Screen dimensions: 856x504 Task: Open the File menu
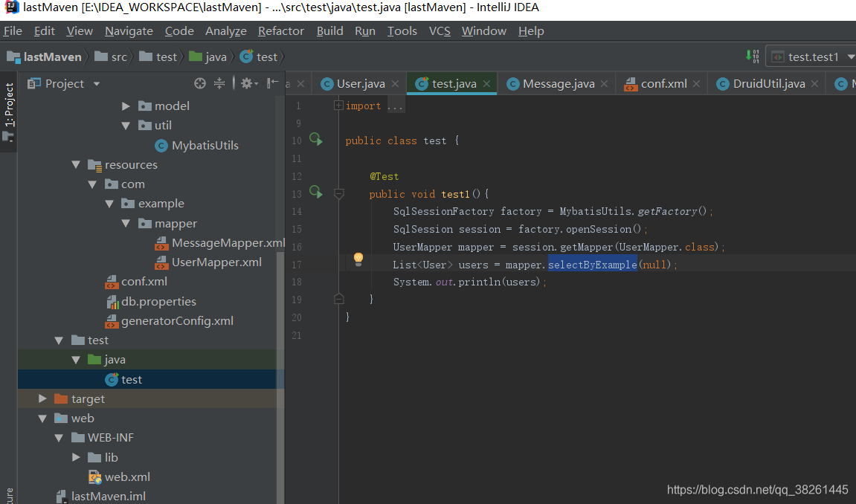coord(13,31)
